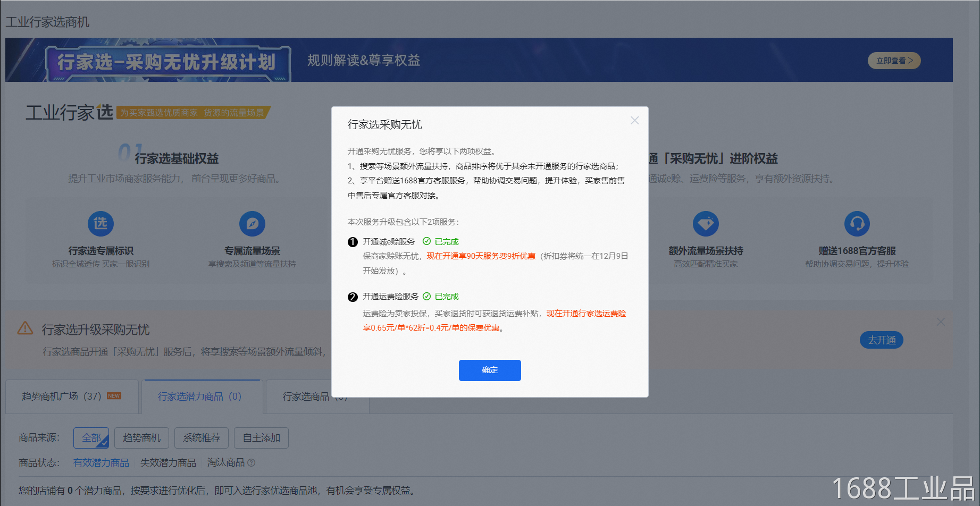Click the 去开通 button
The image size is (980, 506).
coord(881,340)
